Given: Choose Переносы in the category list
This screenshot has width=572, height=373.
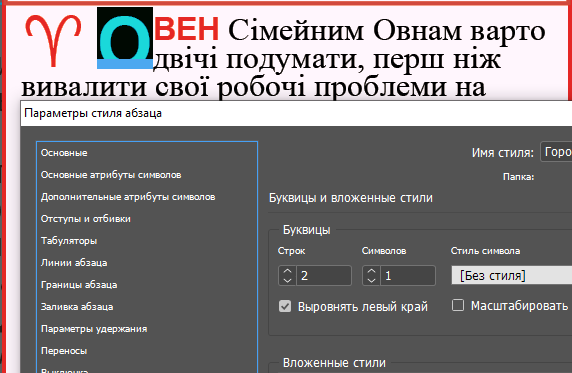Looking at the screenshot, I should pyautogui.click(x=64, y=351).
